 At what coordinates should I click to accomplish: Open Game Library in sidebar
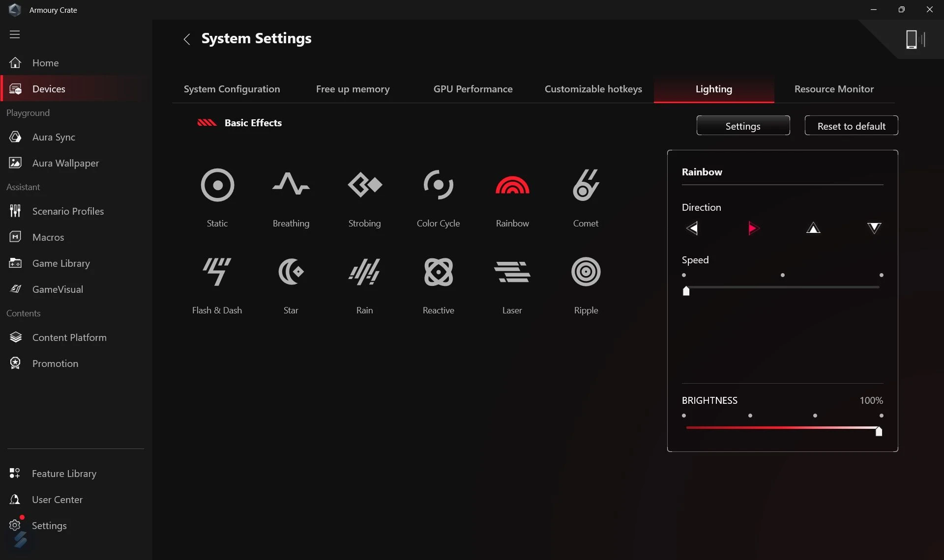[76, 263]
